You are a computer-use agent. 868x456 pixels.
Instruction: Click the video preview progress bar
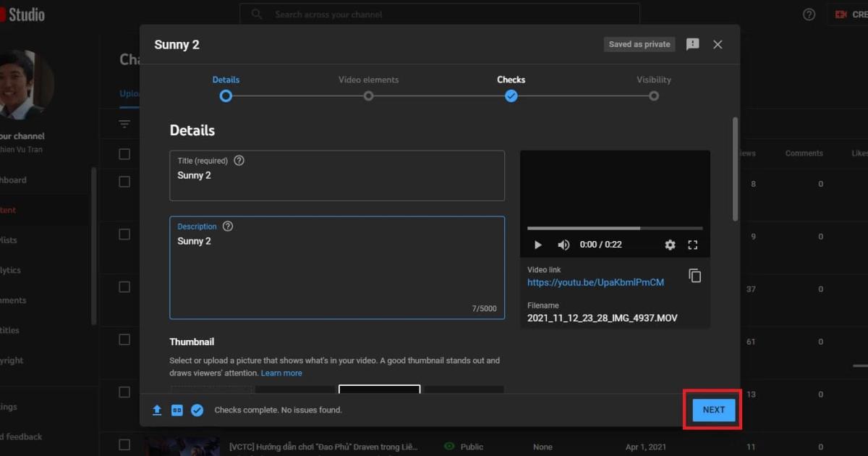[614, 228]
